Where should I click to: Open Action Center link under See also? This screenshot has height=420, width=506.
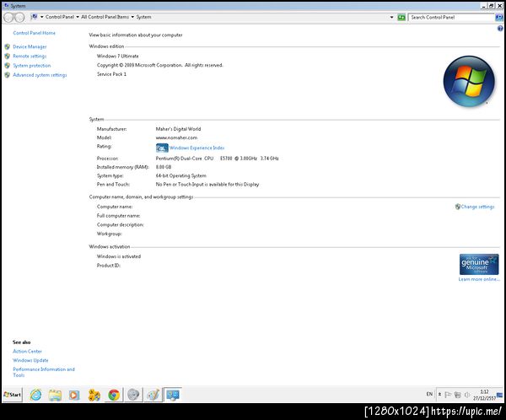pyautogui.click(x=28, y=351)
